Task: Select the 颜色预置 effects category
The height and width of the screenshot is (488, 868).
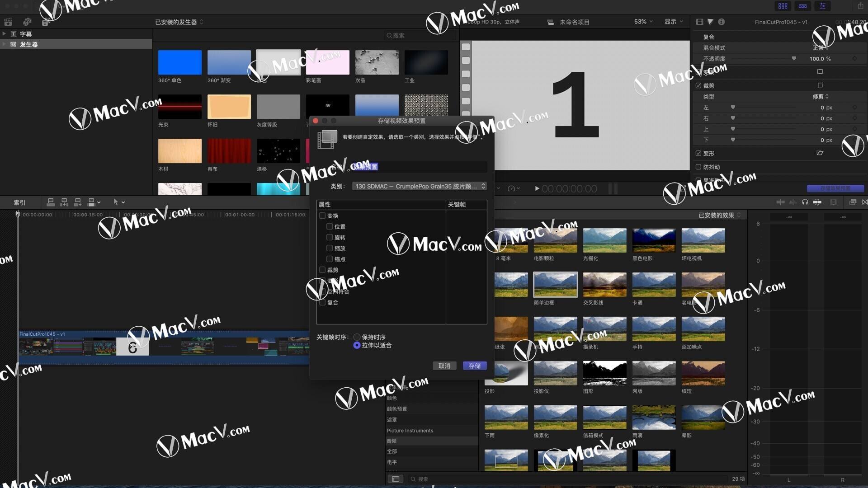Action: coord(397,409)
